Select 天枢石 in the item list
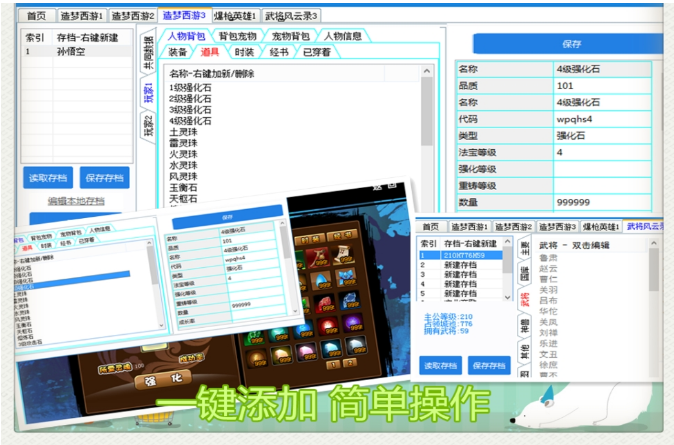Viewport: 674px width, 445px height. click(x=184, y=199)
